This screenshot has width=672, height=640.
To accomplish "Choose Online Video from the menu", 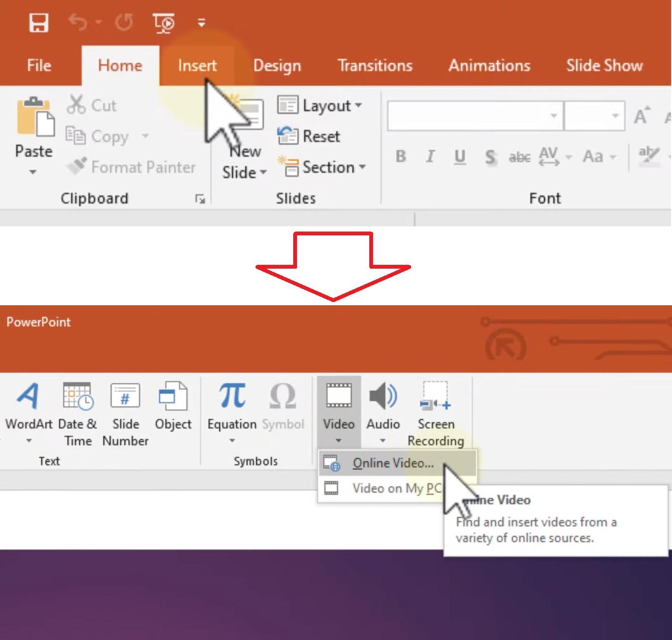I will click(x=393, y=463).
